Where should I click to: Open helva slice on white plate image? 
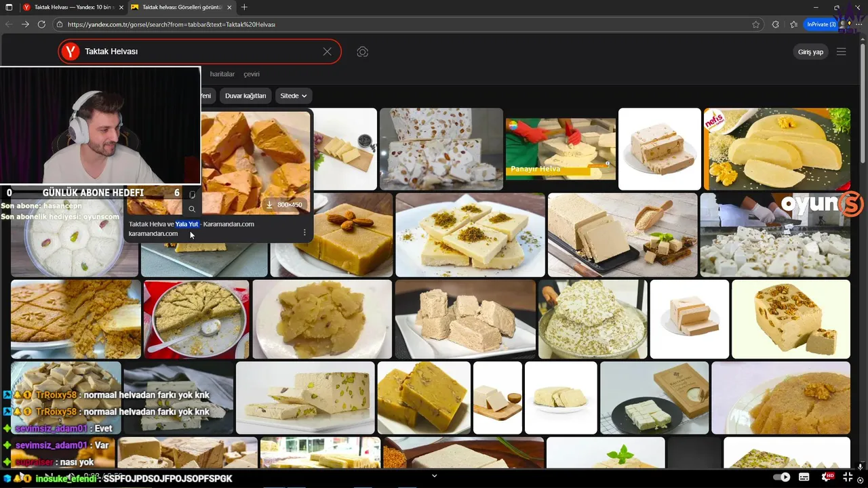coord(660,148)
